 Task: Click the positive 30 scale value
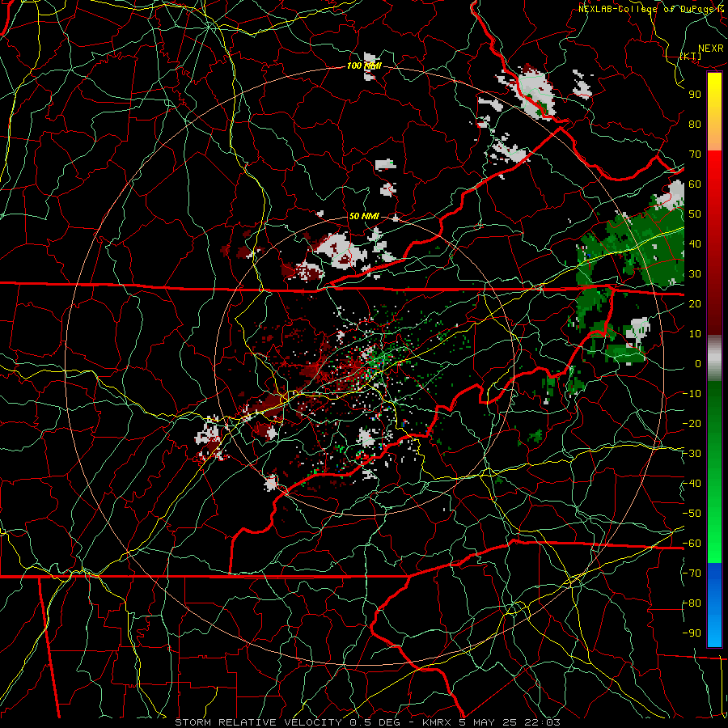695,274
